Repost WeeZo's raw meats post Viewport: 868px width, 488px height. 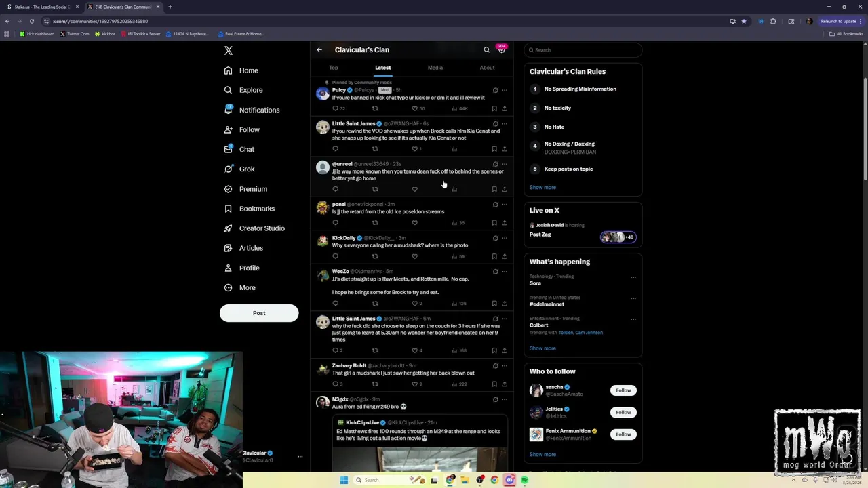[x=375, y=304]
